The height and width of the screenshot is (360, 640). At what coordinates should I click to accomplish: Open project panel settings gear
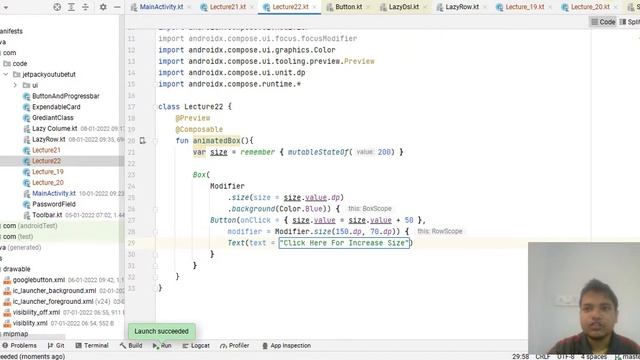103,7
